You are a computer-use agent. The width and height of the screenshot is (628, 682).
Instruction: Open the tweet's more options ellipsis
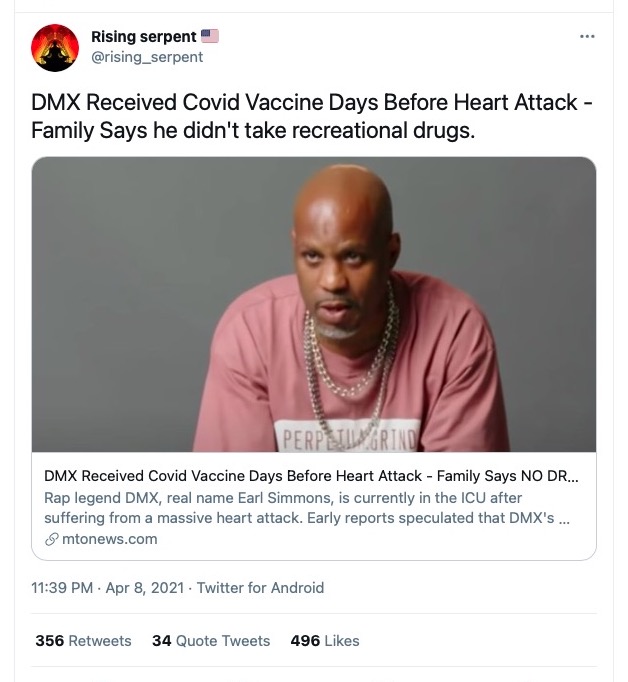point(587,37)
